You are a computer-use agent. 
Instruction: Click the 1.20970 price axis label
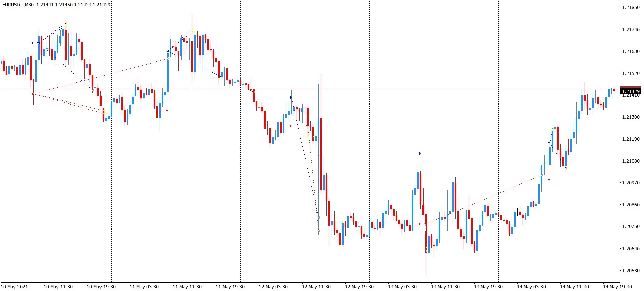coord(631,183)
